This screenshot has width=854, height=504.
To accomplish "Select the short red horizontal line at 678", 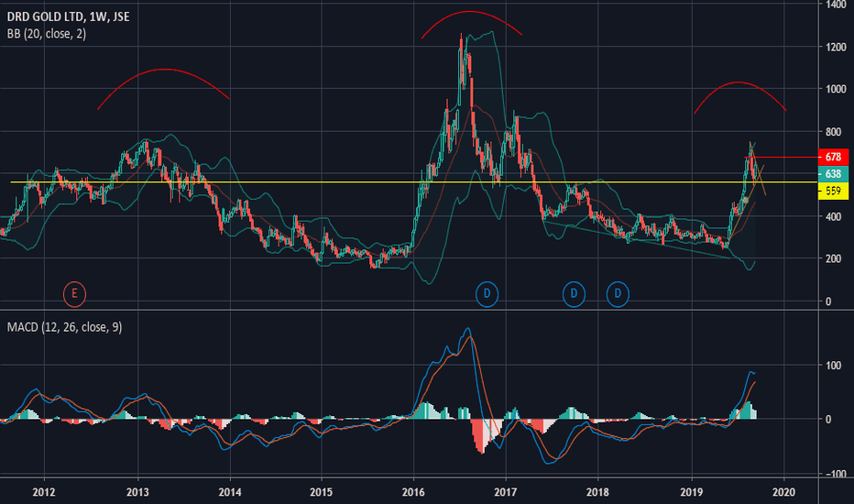I will point(782,157).
